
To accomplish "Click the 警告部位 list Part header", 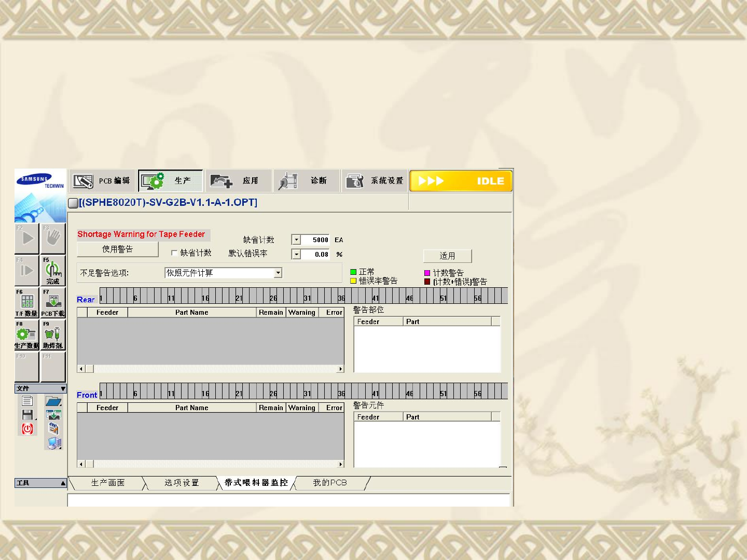I will pos(447,321).
